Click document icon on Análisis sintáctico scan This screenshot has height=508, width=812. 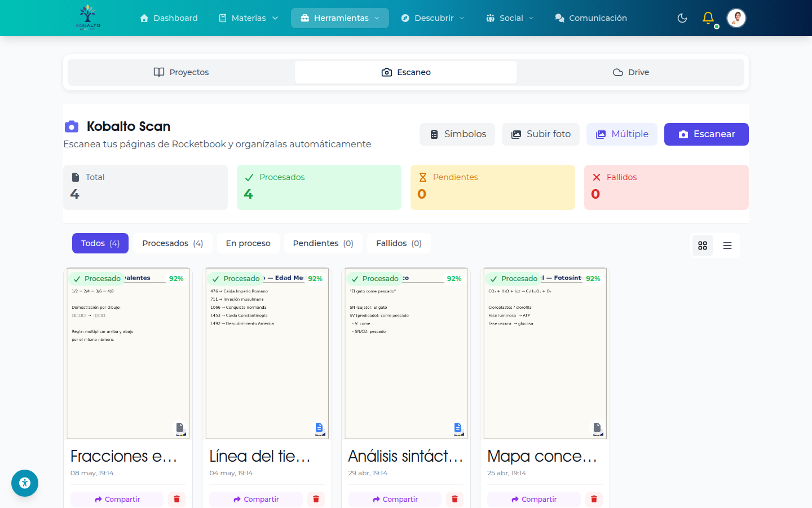point(458,428)
